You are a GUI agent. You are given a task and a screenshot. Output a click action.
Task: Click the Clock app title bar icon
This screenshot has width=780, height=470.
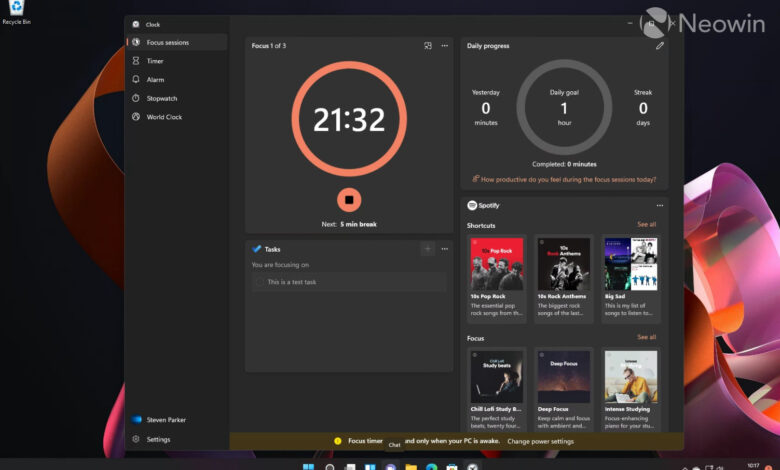136,24
